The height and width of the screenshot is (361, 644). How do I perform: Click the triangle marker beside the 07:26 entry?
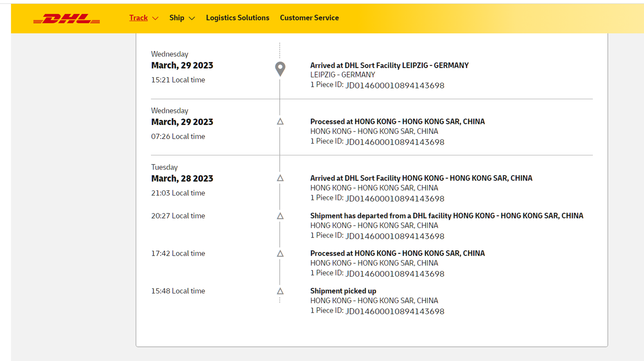280,122
